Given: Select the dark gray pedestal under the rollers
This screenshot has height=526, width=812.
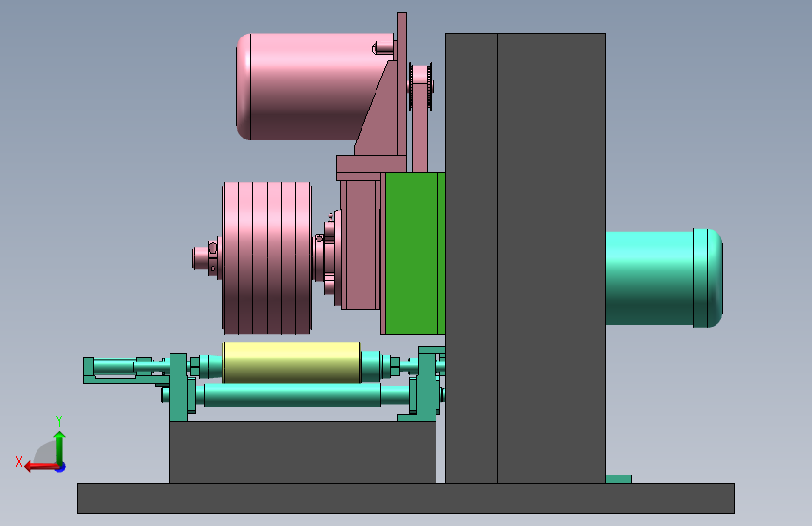Looking at the screenshot, I should click(303, 452).
